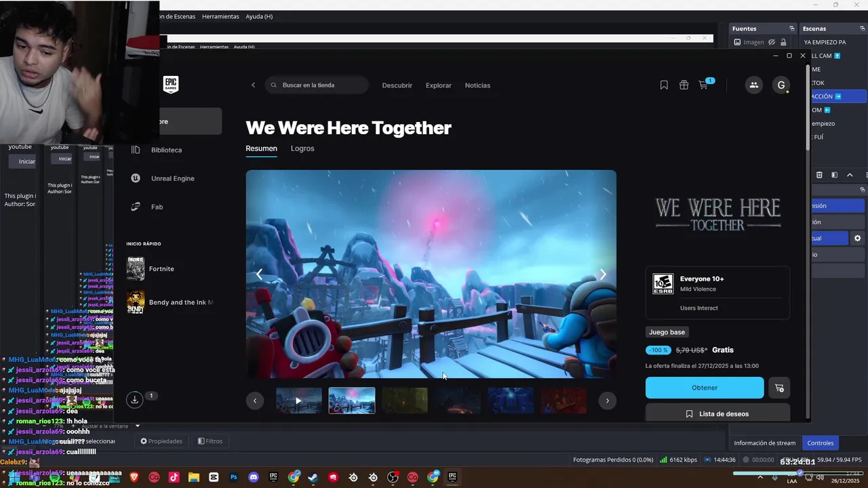
Task: Click the -100% discount badge
Action: click(x=658, y=350)
